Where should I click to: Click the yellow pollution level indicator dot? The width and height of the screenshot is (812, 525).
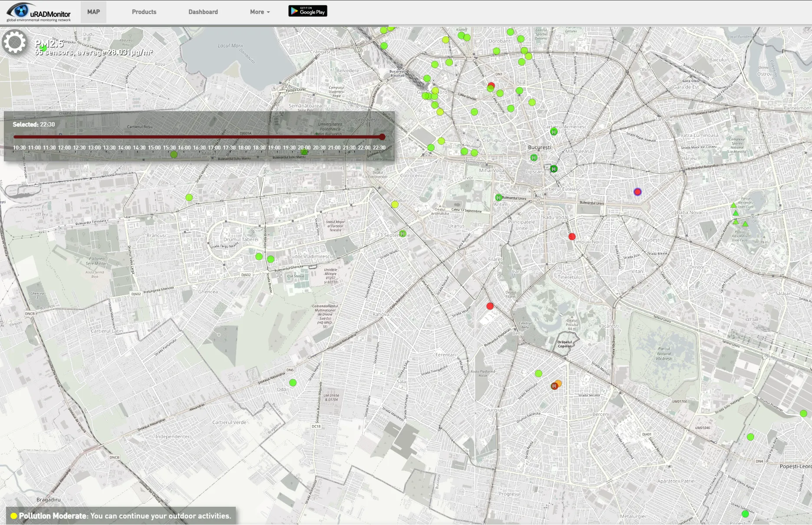13,516
